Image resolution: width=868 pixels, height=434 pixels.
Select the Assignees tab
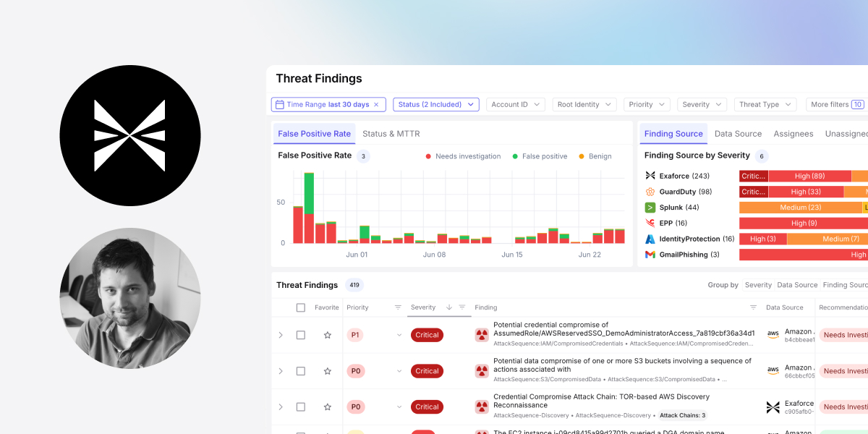point(793,134)
